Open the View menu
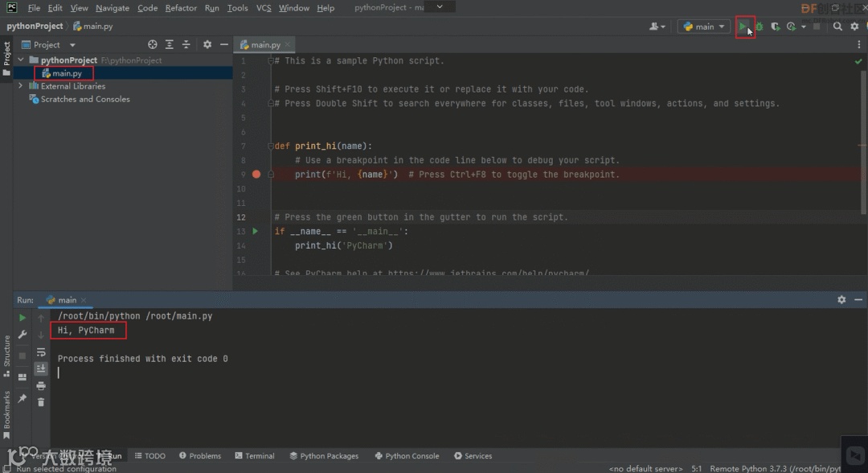 (x=79, y=8)
